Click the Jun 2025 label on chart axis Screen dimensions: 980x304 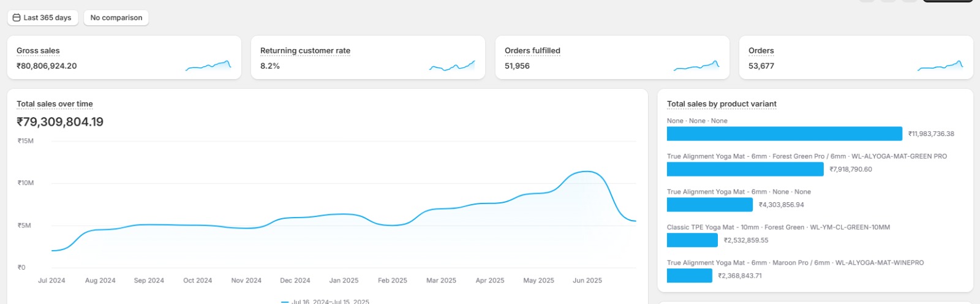(587, 281)
